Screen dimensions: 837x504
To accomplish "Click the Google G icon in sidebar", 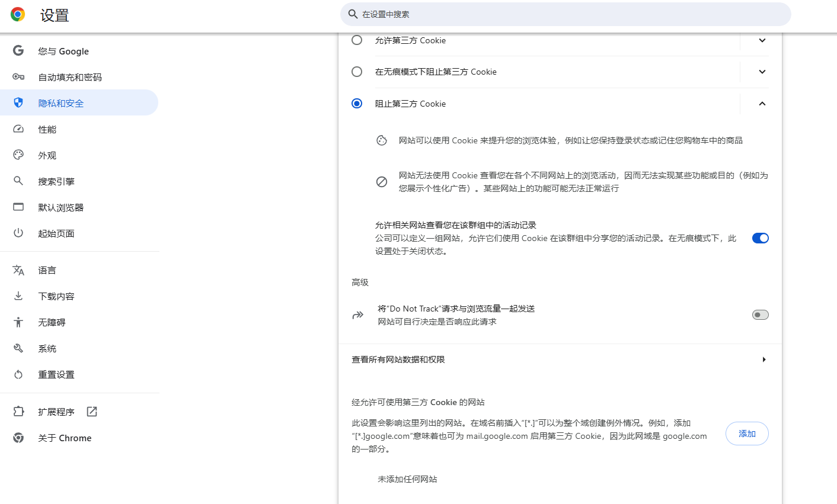I will [18, 51].
